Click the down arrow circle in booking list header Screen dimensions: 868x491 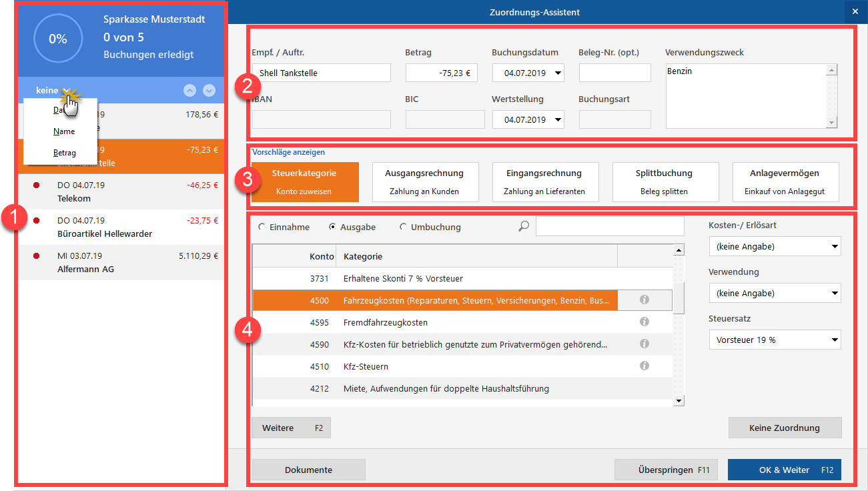209,90
